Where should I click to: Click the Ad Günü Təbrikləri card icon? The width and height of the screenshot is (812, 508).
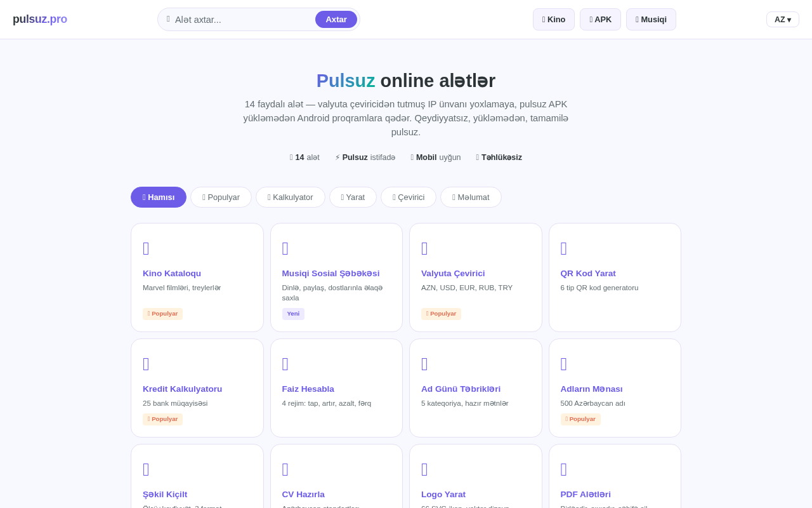[x=424, y=364]
